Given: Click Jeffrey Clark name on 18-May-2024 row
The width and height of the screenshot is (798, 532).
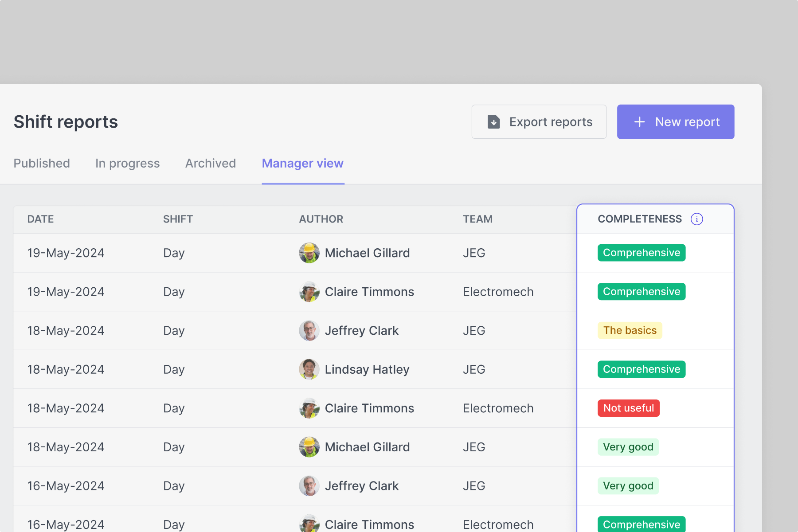Looking at the screenshot, I should point(362,331).
